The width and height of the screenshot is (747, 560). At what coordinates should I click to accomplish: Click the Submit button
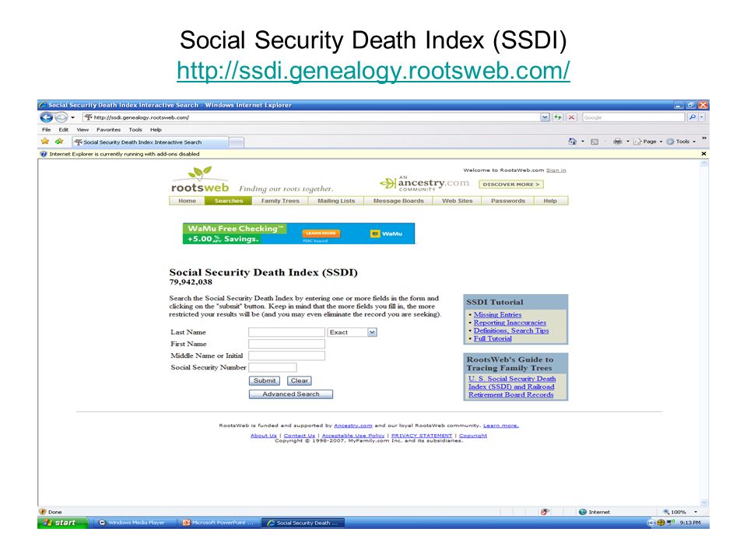pyautogui.click(x=265, y=381)
